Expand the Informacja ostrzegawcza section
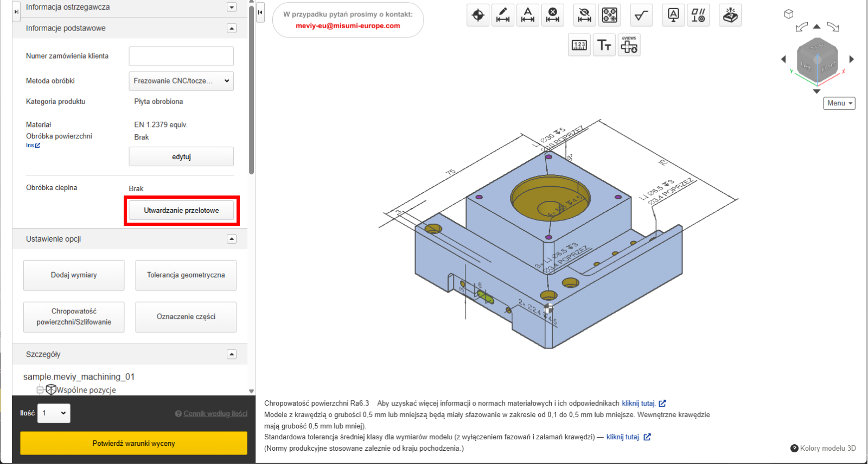 click(232, 8)
